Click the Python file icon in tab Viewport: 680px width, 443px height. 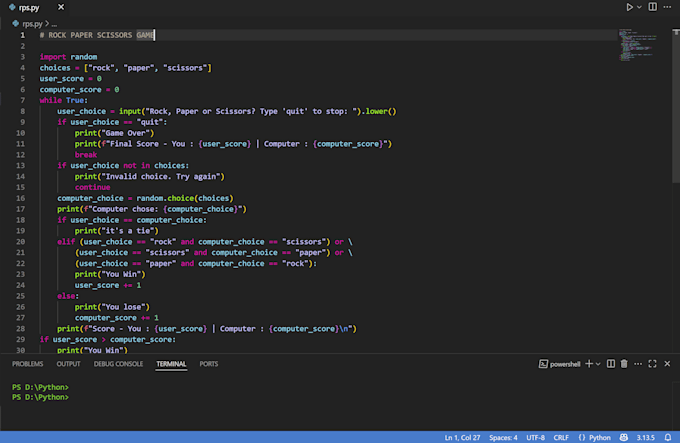point(12,7)
